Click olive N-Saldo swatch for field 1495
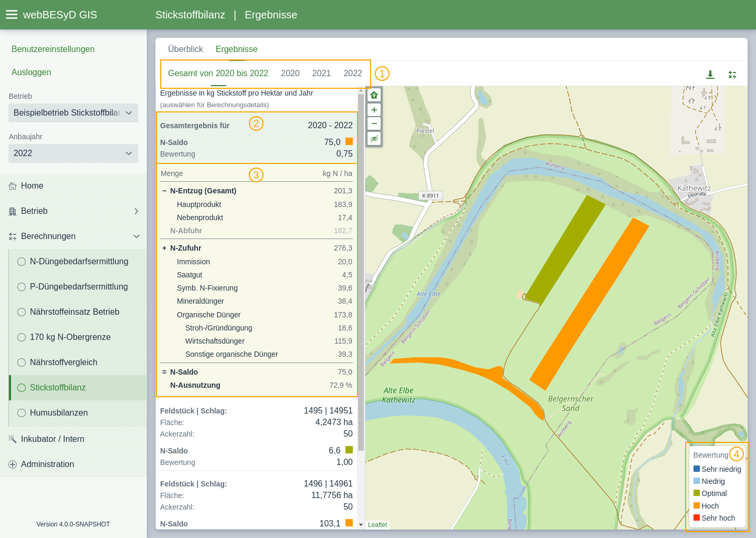Image resolution: width=756 pixels, height=538 pixels. pyautogui.click(x=349, y=450)
